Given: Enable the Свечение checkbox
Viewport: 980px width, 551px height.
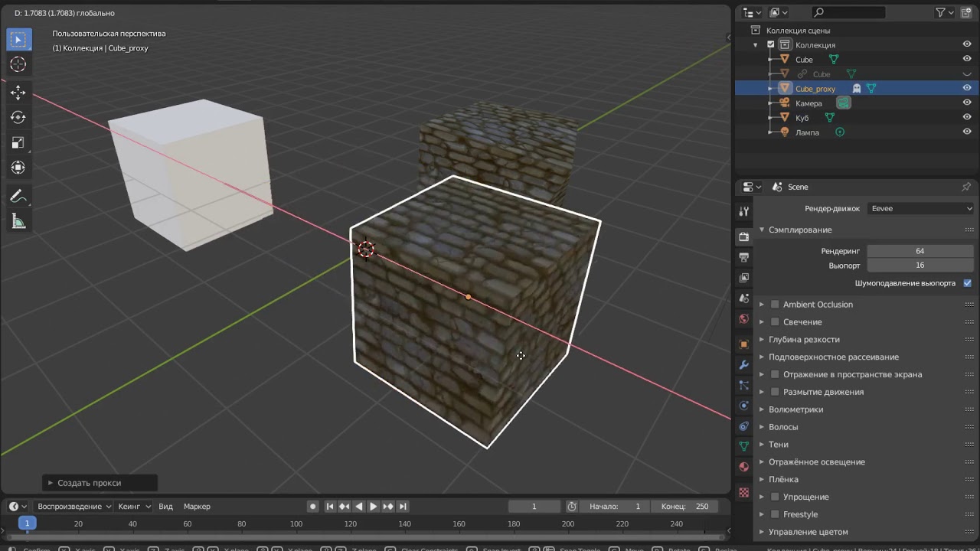Looking at the screenshot, I should [775, 322].
